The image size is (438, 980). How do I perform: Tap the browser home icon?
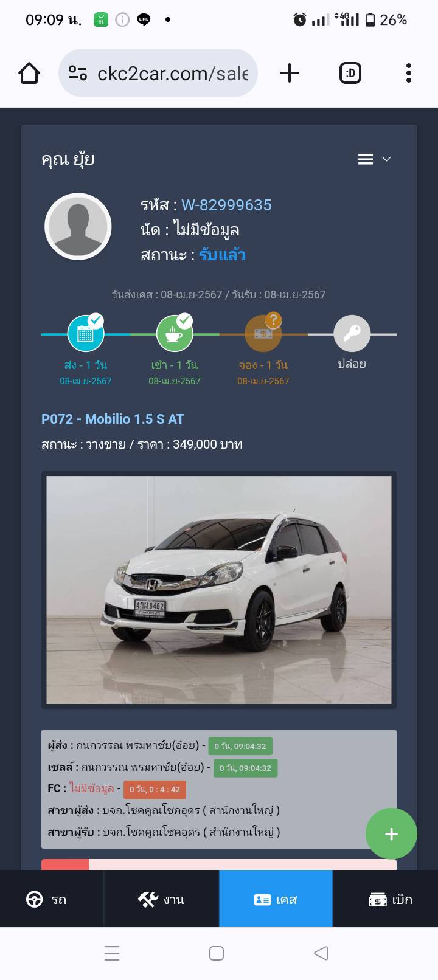click(29, 73)
